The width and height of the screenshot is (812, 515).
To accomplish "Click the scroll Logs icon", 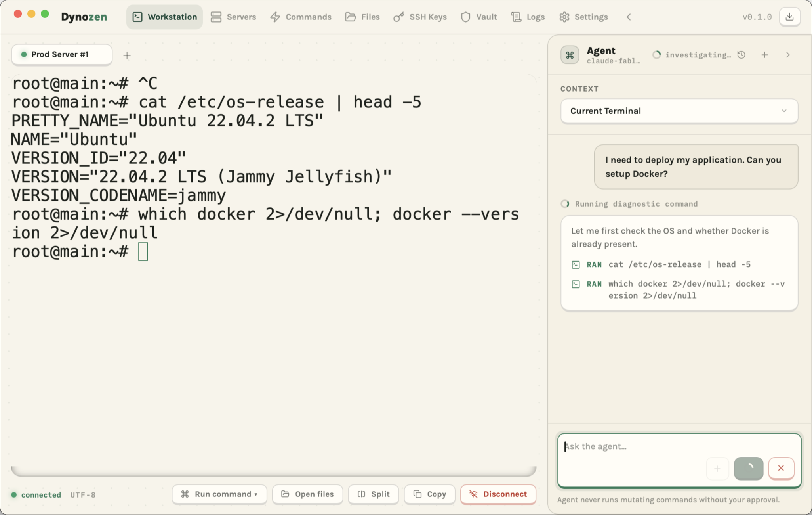I will [x=516, y=17].
